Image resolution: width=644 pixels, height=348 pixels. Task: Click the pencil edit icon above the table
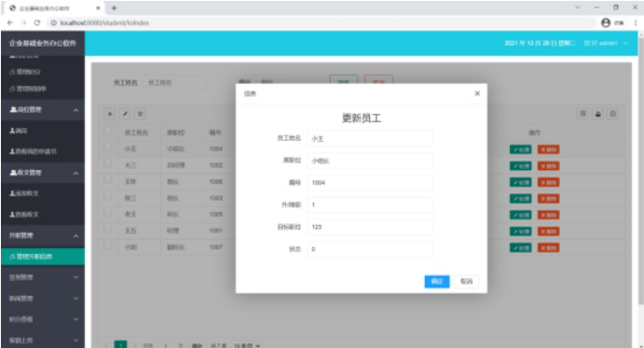click(125, 114)
